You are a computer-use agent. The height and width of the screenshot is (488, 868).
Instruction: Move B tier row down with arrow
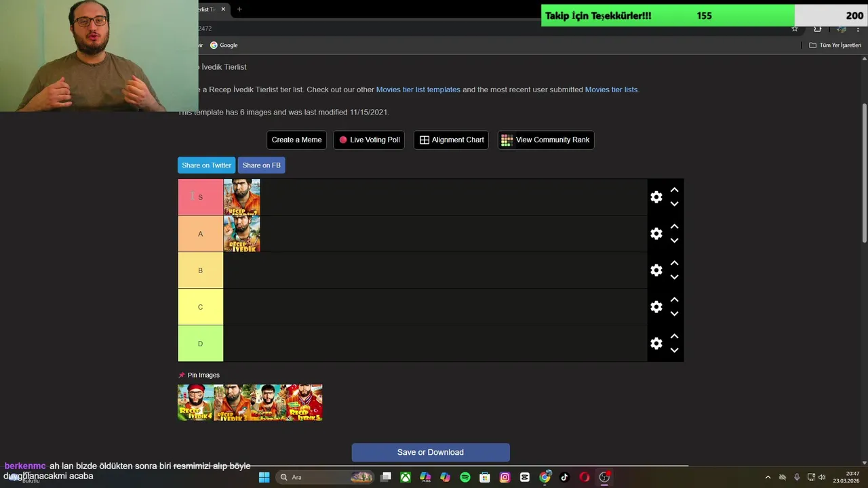(x=674, y=277)
